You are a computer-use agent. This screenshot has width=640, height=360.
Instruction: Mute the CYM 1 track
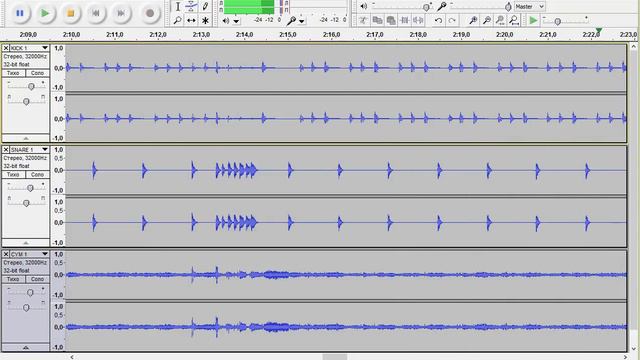tap(13, 279)
